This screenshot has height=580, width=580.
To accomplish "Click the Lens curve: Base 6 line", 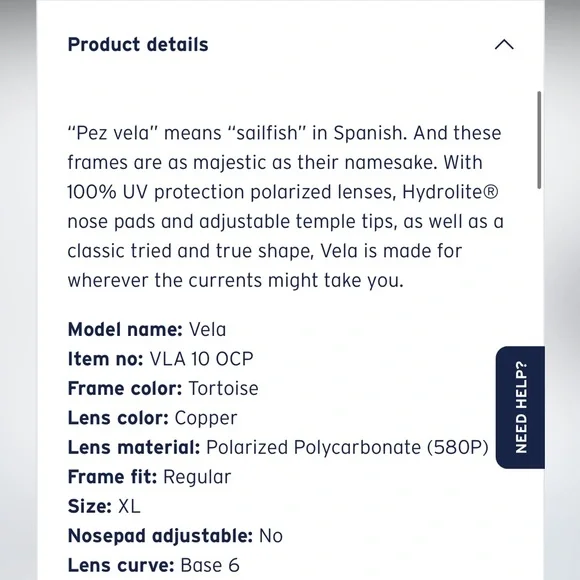I will click(154, 565).
